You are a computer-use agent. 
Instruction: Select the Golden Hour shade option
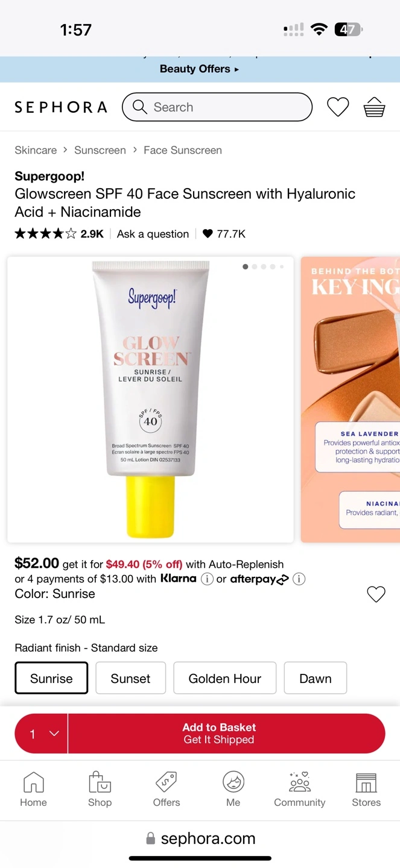pos(225,678)
